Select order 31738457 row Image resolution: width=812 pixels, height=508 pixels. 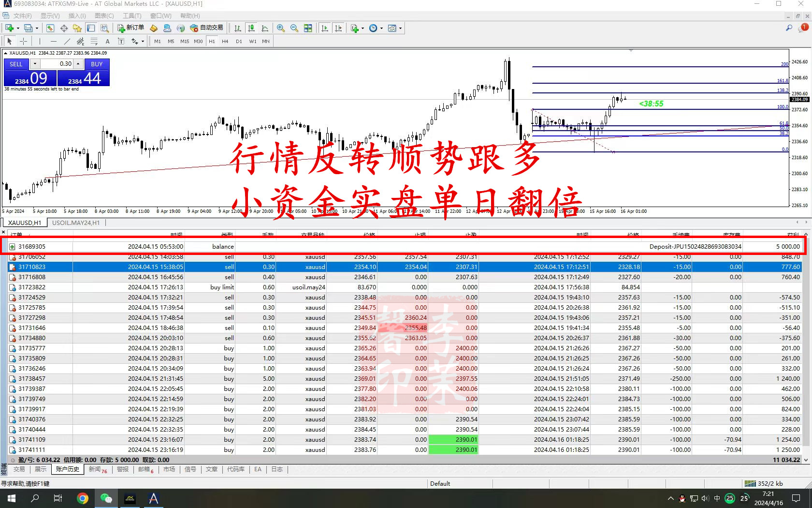point(405,379)
